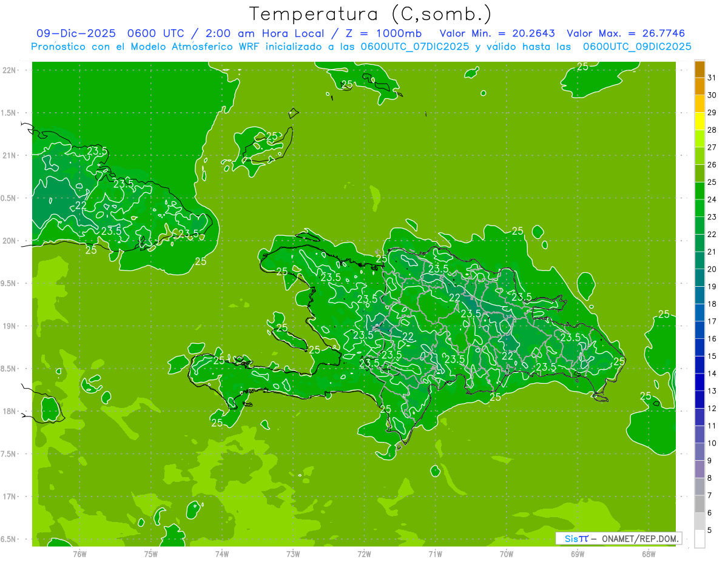Image resolution: width=728 pixels, height=562 pixels.
Task: Click the '71W' longitude axis label
Action: [x=435, y=554]
